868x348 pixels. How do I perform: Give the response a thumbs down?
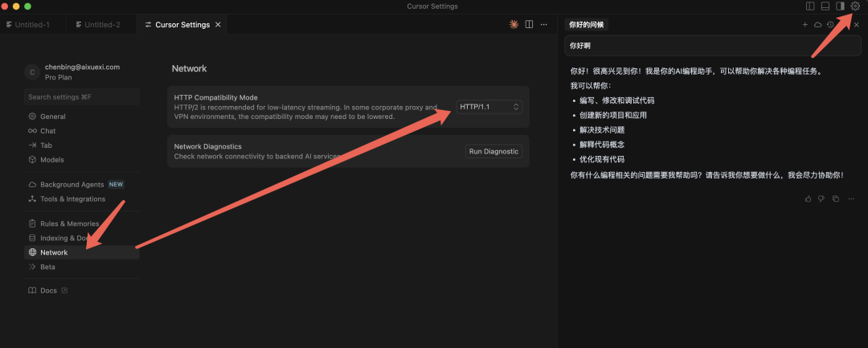821,199
